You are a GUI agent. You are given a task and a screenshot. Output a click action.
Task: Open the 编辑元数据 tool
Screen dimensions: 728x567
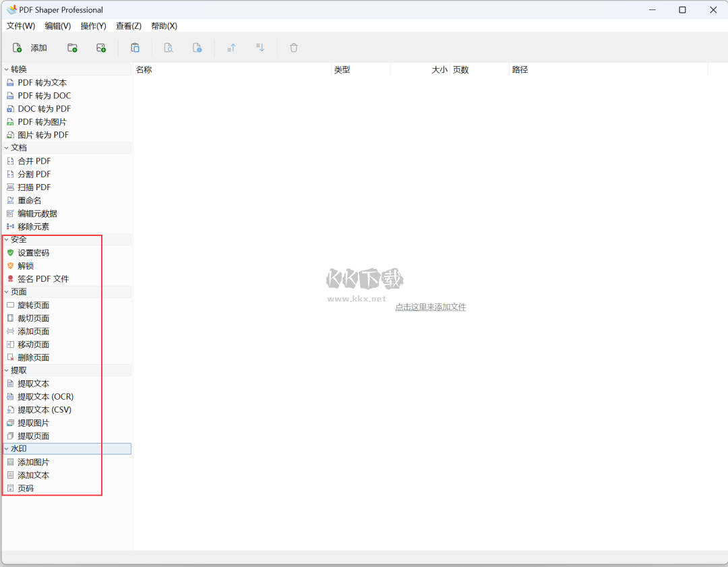(38, 213)
